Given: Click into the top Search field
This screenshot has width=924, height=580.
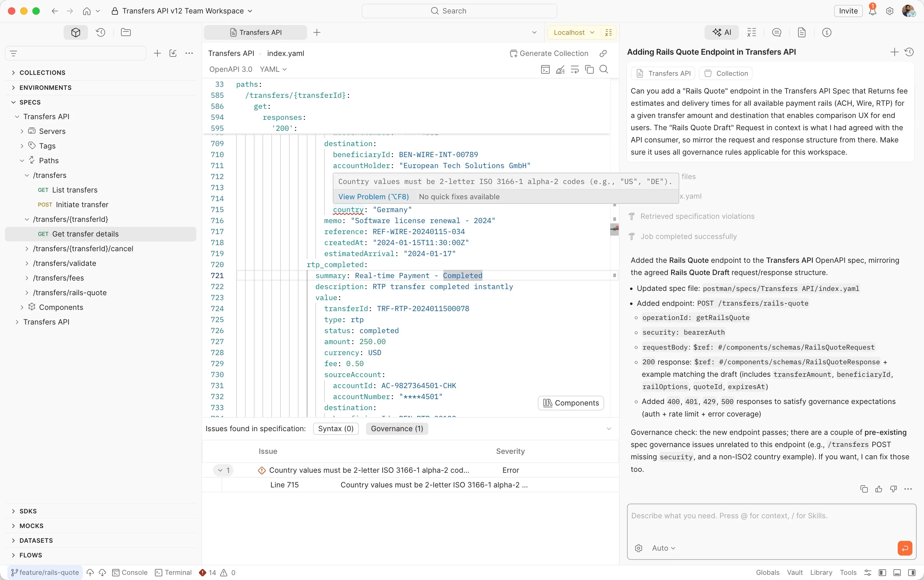Looking at the screenshot, I should tap(459, 11).
